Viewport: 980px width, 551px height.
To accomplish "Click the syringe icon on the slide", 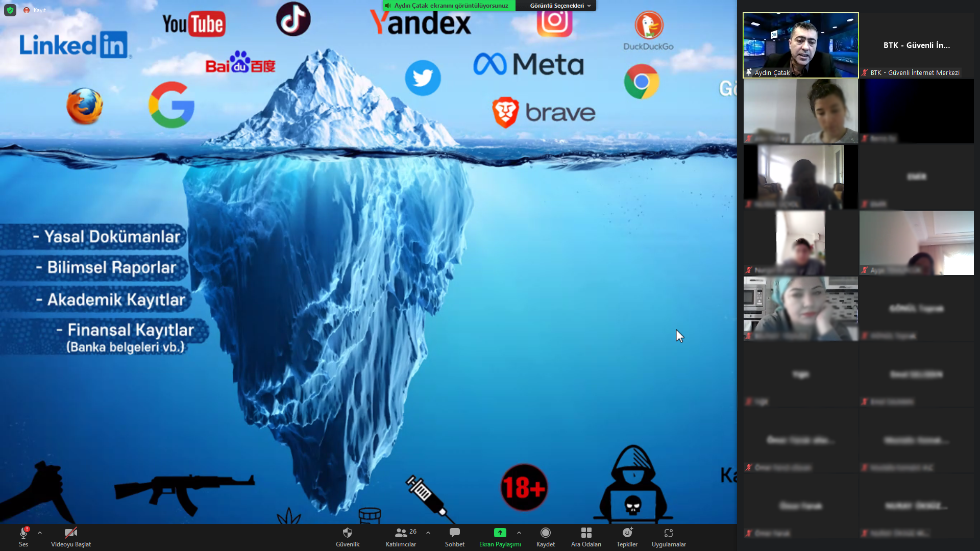I will coord(430,499).
